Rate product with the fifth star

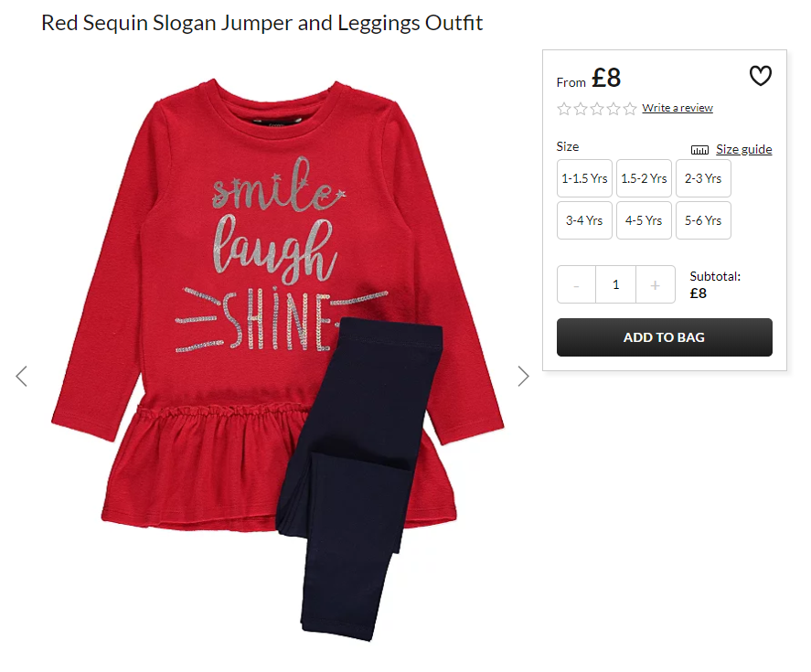click(x=630, y=109)
